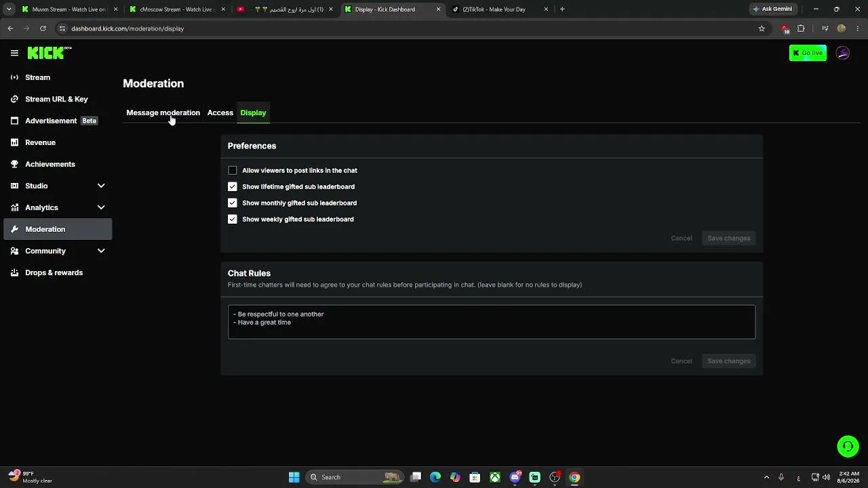Screen dimensions: 868x488
Task: Click the Community chat icon
Action: 14,251
